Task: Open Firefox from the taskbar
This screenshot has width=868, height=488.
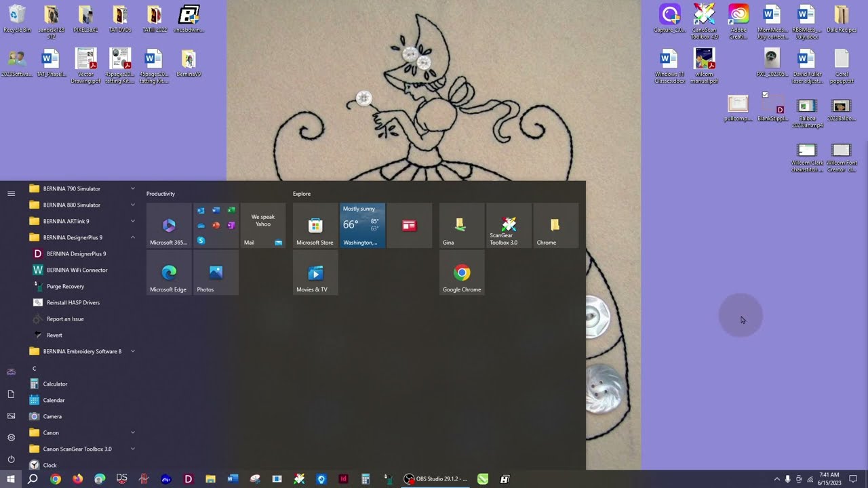Action: (77, 479)
